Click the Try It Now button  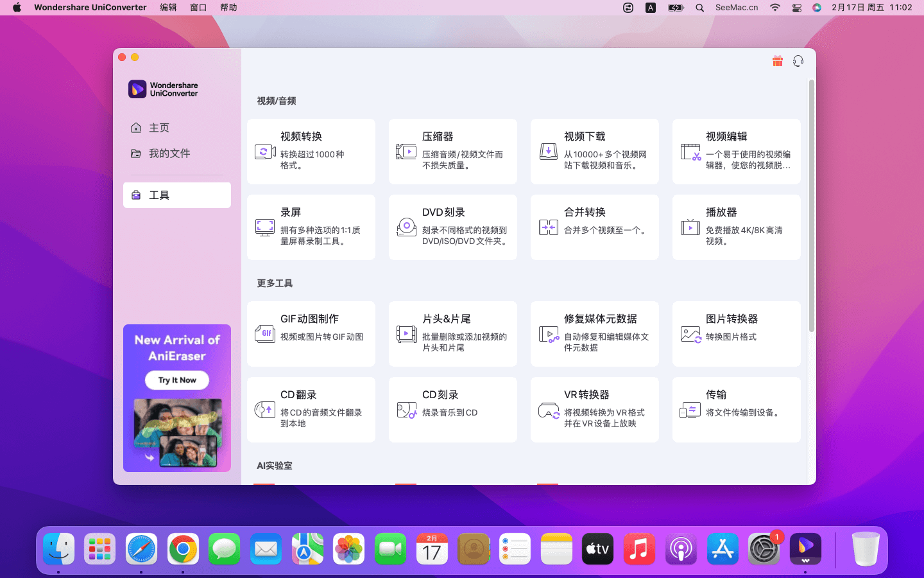pos(177,380)
